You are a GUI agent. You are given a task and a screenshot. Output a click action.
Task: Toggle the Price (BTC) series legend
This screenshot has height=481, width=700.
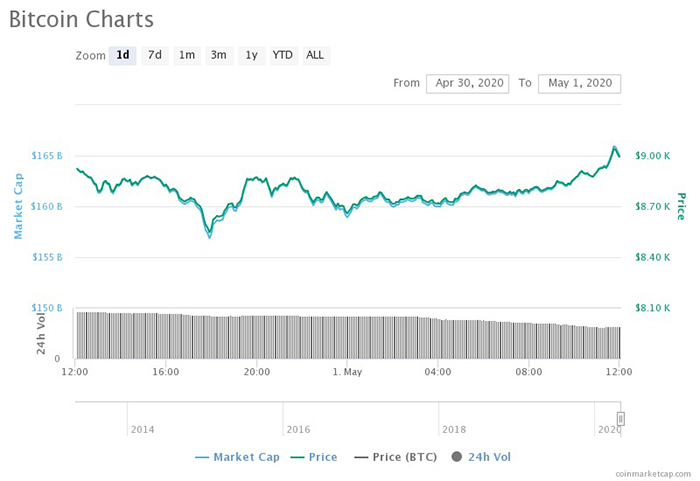pos(405,457)
